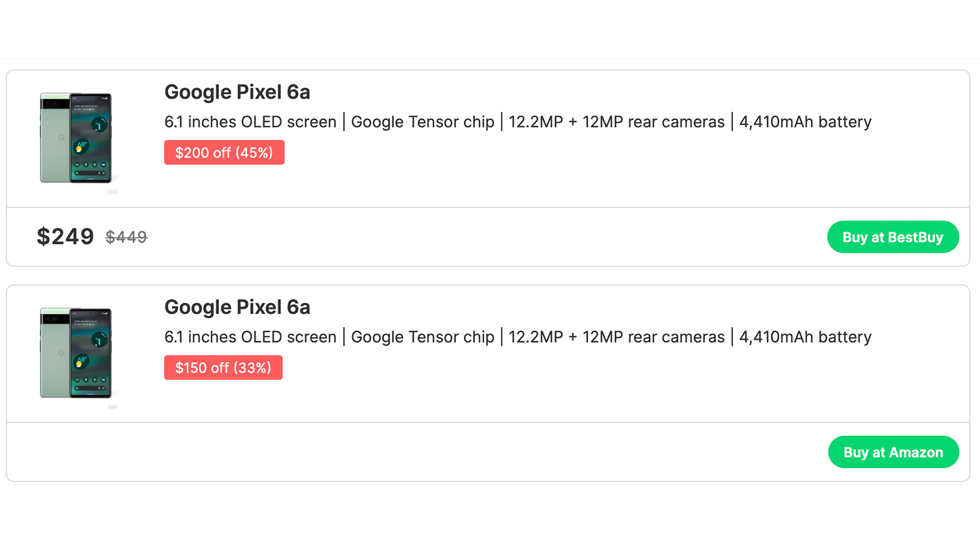Click the $249 sale price
Image resolution: width=980 pixels, height=551 pixels.
65,236
